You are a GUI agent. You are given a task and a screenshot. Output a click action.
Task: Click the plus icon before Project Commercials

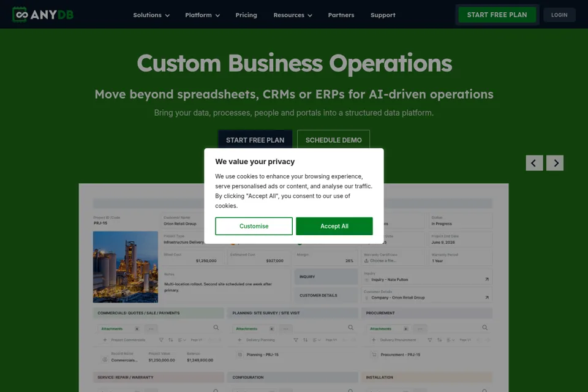pos(105,340)
